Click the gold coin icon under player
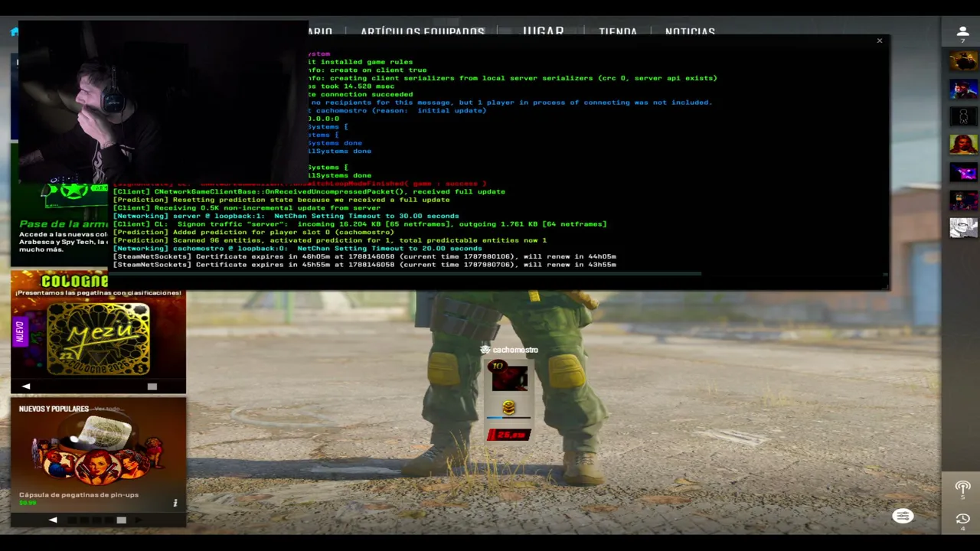Viewport: 980px width, 551px height. tap(508, 408)
